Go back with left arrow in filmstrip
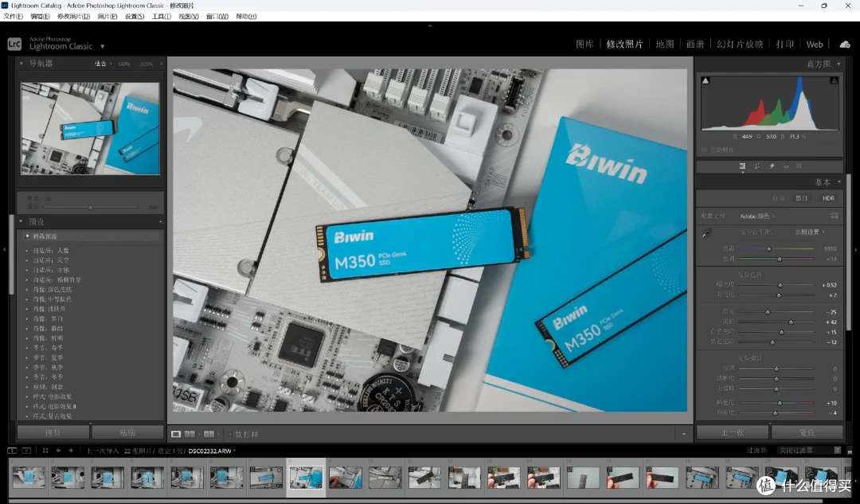 [x=58, y=450]
